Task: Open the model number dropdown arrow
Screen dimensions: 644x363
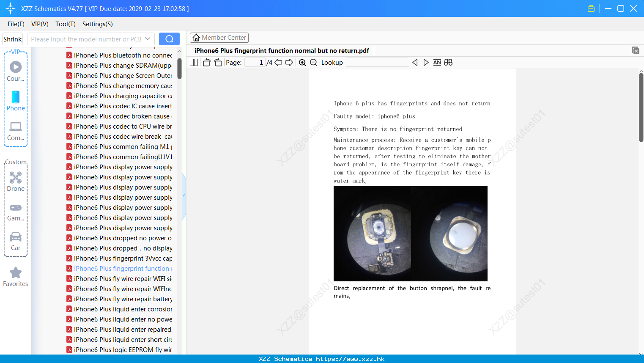Action: 148,39
